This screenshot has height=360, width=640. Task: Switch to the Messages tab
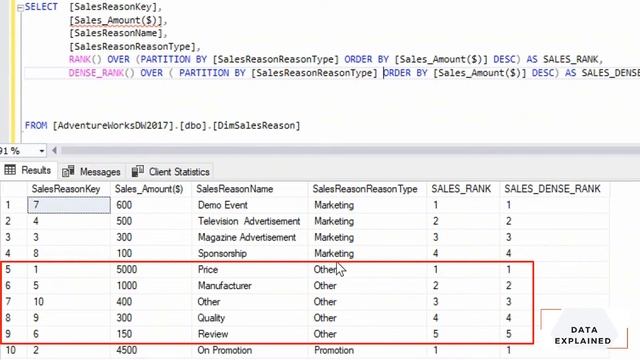93,171
